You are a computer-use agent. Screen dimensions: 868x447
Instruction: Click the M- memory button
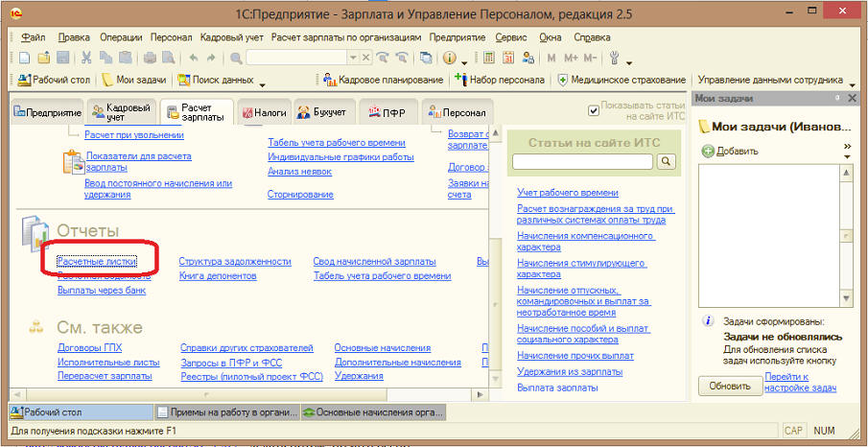pos(590,58)
